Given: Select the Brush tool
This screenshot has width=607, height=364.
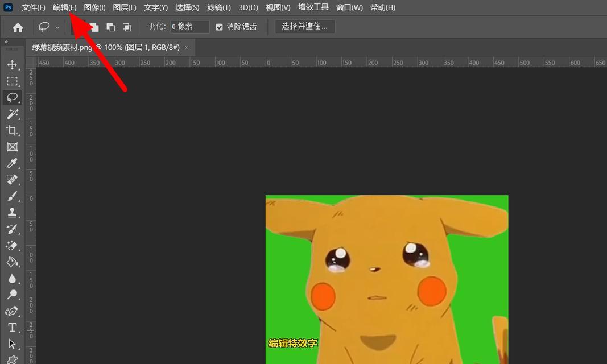Looking at the screenshot, I should tap(12, 196).
